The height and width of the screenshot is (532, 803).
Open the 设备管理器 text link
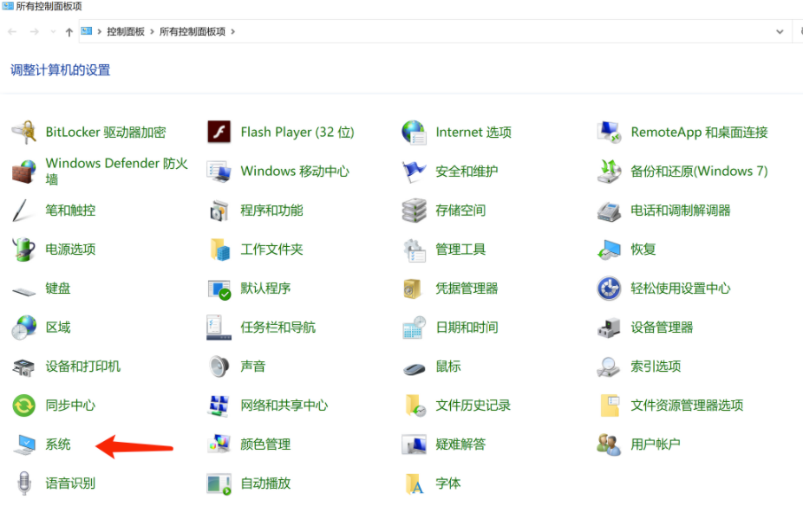point(662,328)
